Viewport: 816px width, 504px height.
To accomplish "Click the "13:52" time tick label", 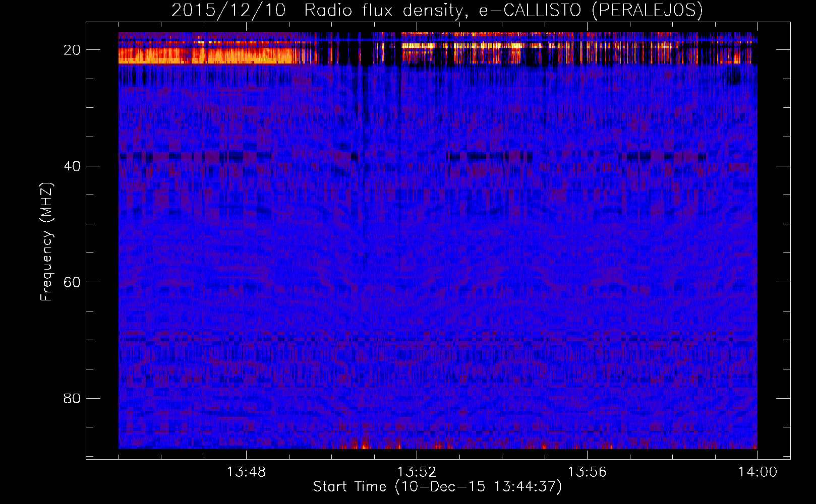I will 417,472.
